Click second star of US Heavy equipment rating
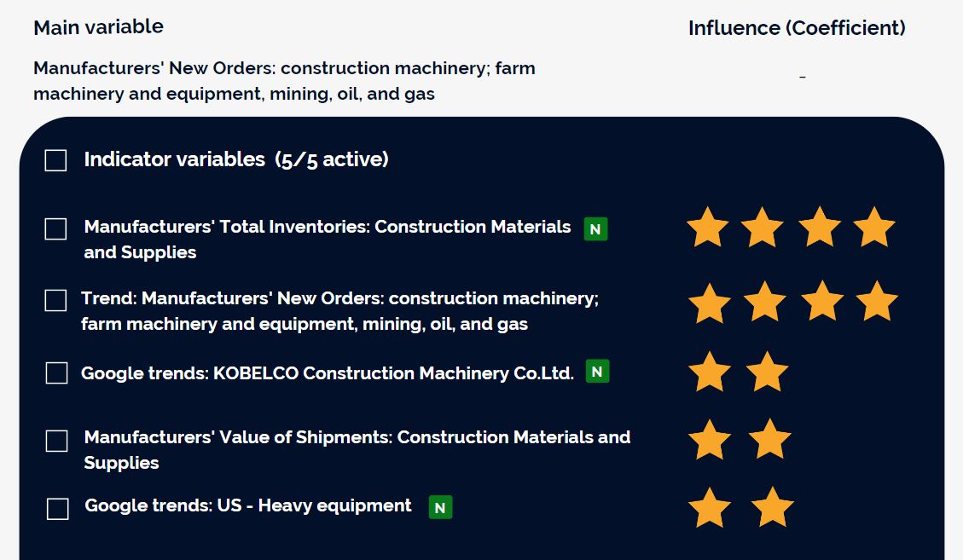This screenshot has height=560, width=963. coord(772,508)
